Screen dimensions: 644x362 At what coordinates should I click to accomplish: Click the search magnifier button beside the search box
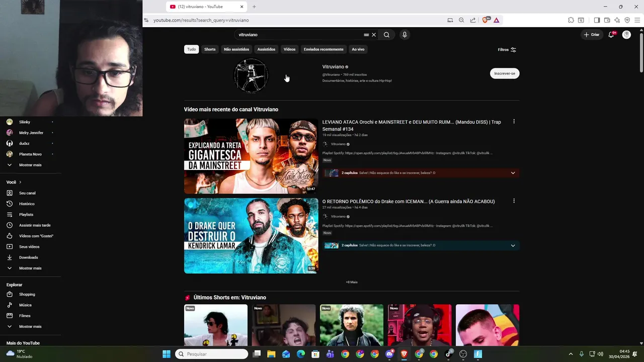coord(386,35)
